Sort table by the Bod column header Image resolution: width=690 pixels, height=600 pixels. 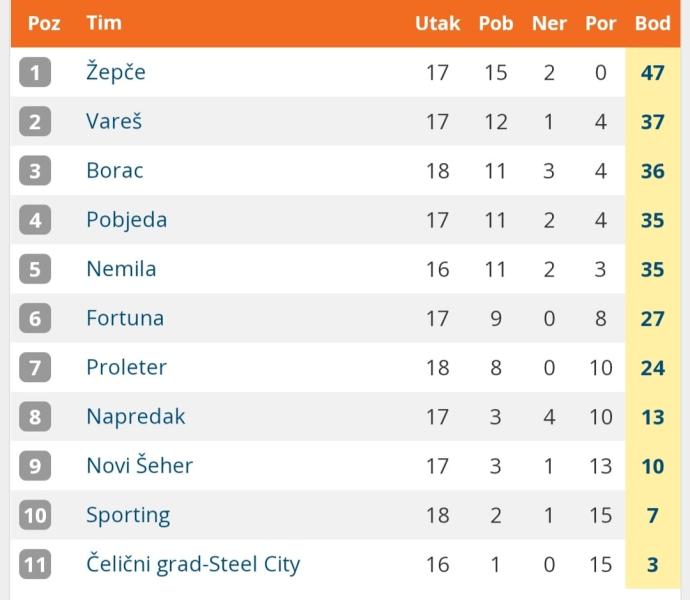tap(653, 23)
